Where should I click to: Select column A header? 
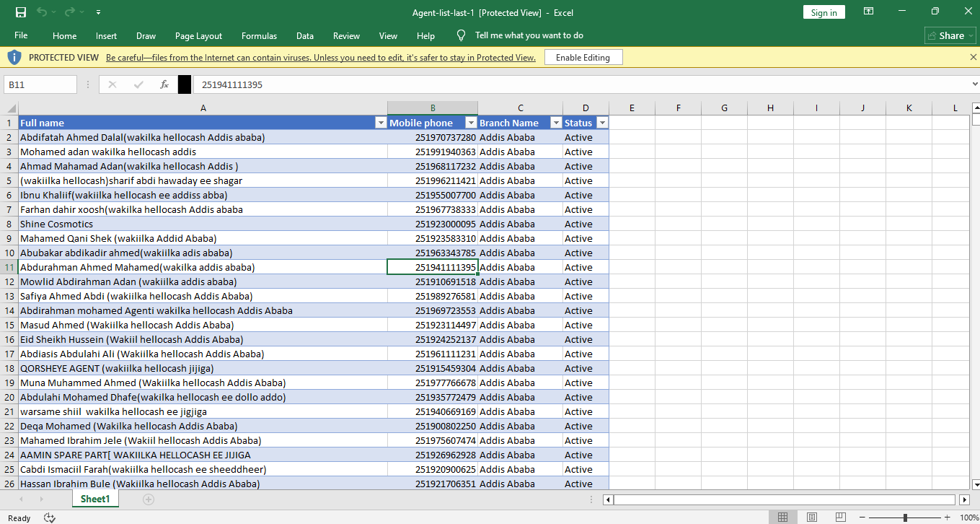pos(203,108)
